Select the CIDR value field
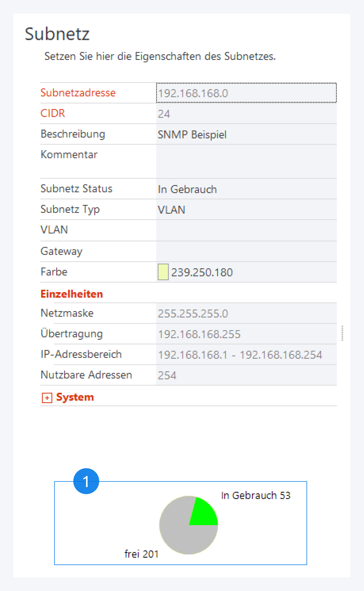This screenshot has width=364, height=591. [246, 114]
